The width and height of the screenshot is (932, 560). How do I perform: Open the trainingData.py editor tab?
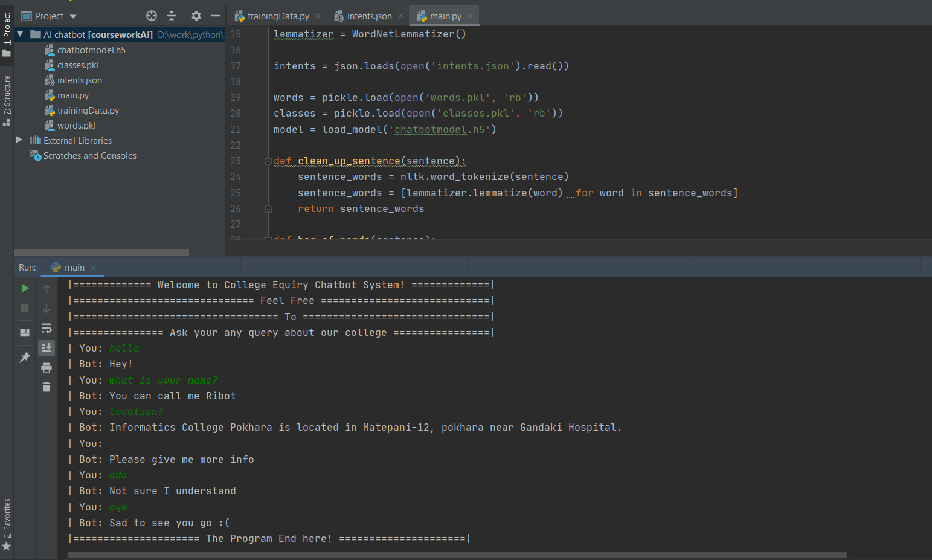(x=277, y=16)
